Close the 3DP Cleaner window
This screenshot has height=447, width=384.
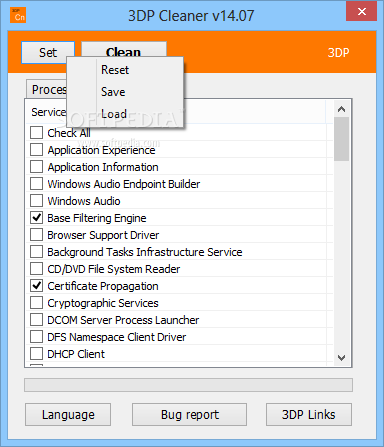pyautogui.click(x=362, y=12)
